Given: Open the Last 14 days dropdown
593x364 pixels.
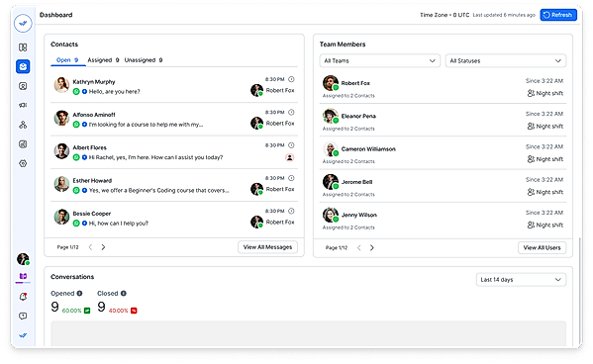Looking at the screenshot, I should click(521, 280).
